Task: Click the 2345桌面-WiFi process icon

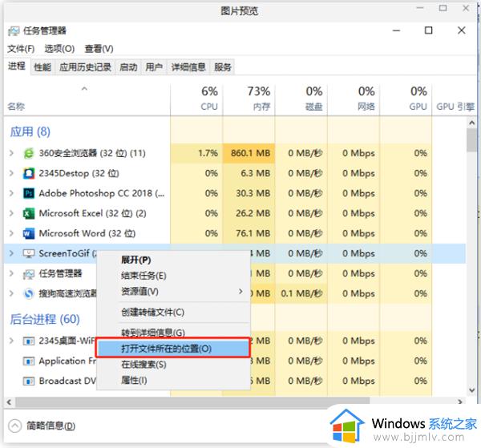Action: pyautogui.click(x=29, y=341)
